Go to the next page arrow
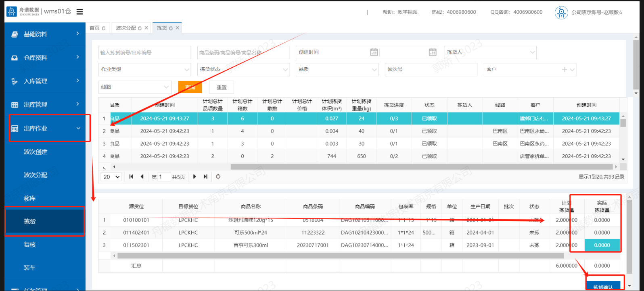Viewport: 644px width, 291px height. click(x=194, y=177)
